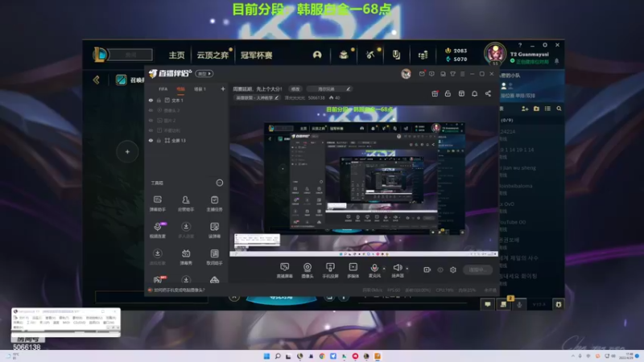Add 多媒体 media source
The width and height of the screenshot is (644, 362).
coord(353,270)
